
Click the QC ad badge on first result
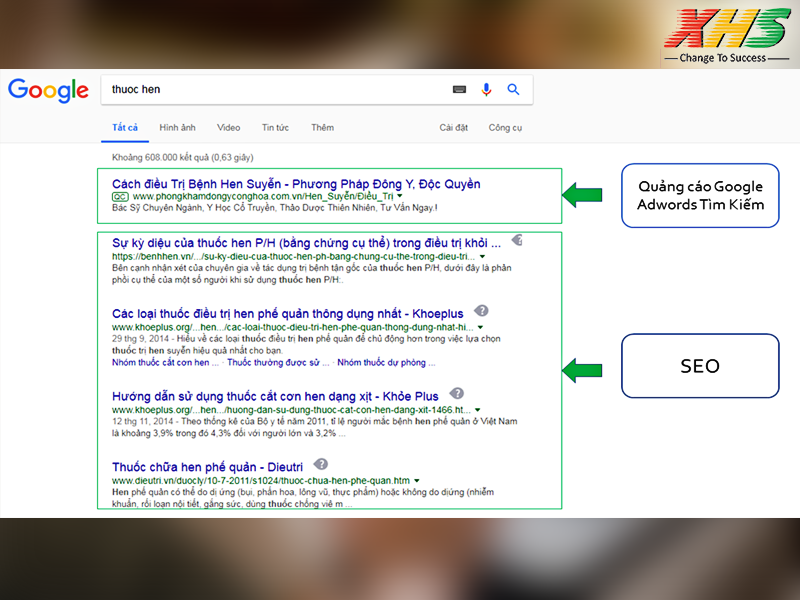coord(120,196)
